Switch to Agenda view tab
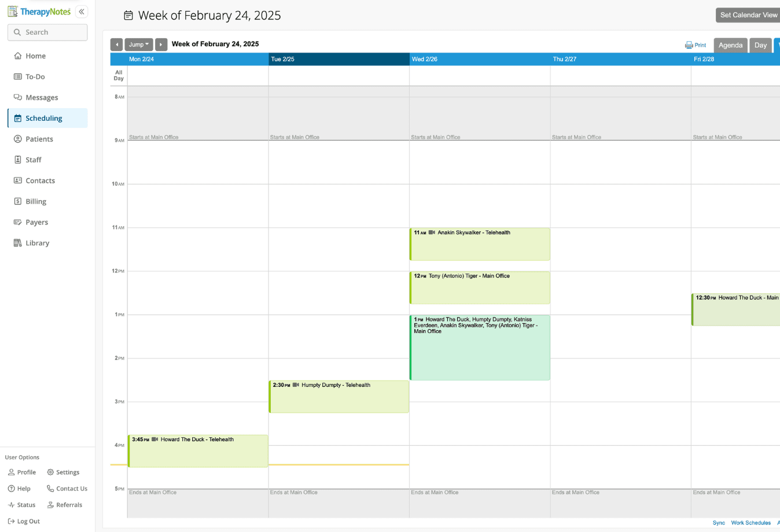This screenshot has height=532, width=780. (730, 45)
